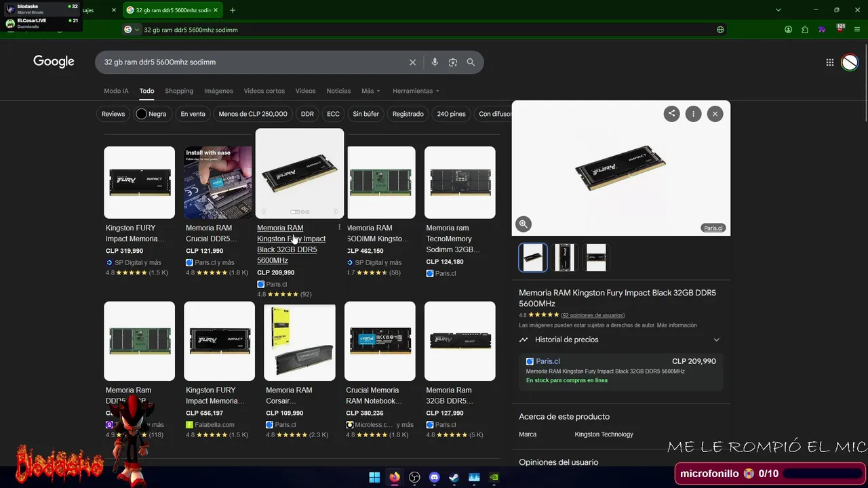Viewport: 868px width, 488px height.
Task: Open the Videos tab
Action: 305,91
